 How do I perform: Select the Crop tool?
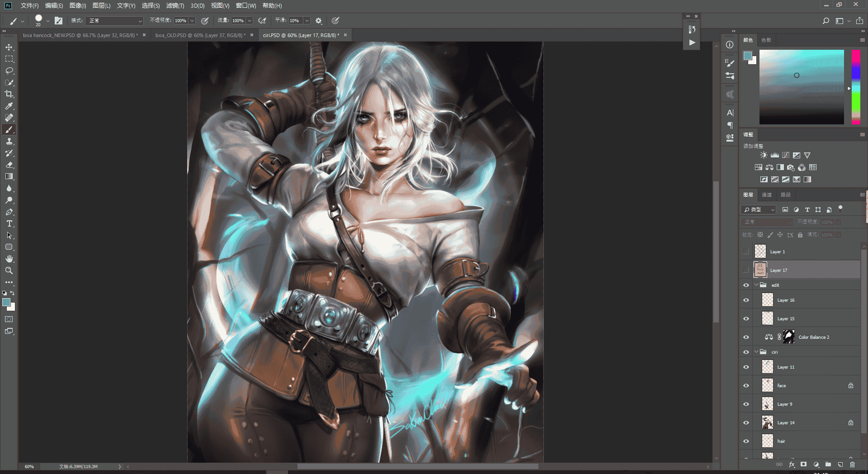pos(9,94)
